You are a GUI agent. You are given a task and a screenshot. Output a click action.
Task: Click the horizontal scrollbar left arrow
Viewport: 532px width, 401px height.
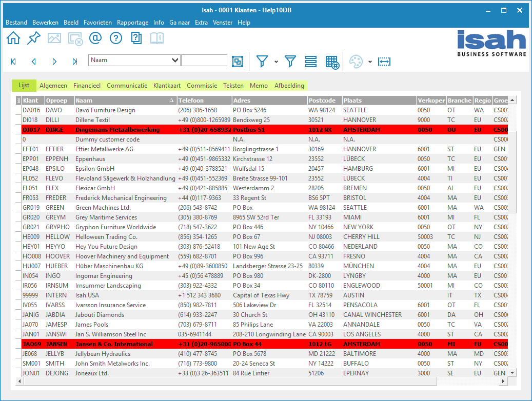click(19, 382)
